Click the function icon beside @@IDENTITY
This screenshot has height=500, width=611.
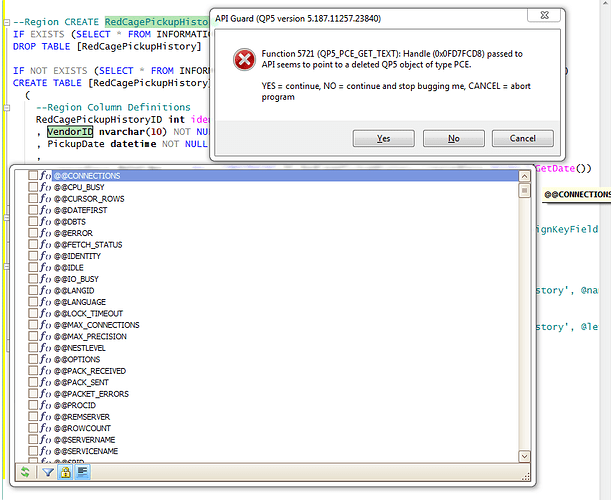coord(45,256)
